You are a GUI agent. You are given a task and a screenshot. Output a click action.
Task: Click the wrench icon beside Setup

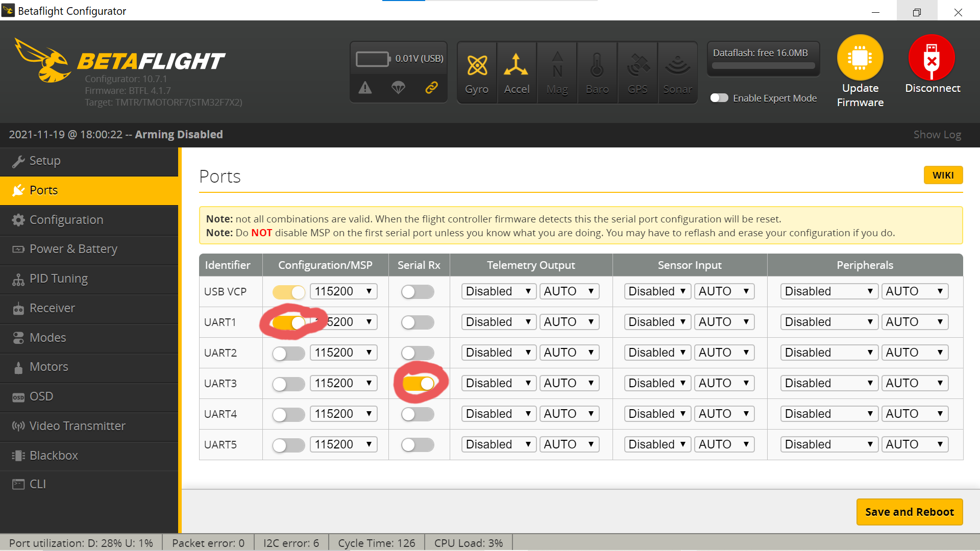click(18, 161)
